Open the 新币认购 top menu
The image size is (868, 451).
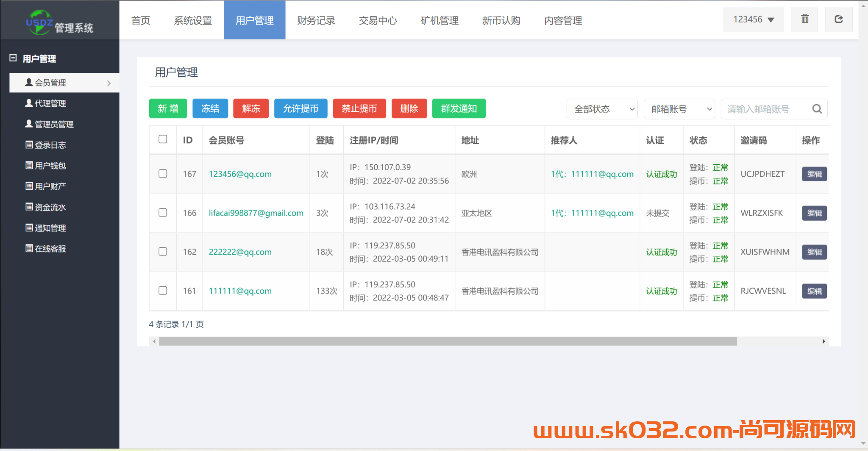501,20
